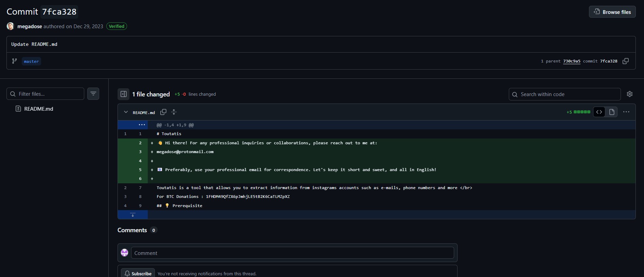Image resolution: width=644 pixels, height=277 pixels.
Task: Click the Browse files button
Action: pos(612,12)
